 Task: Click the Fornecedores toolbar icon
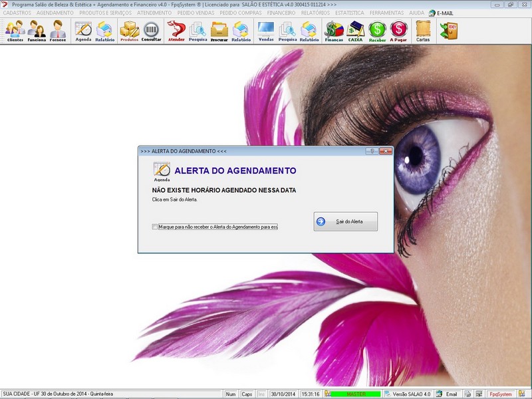(58, 31)
